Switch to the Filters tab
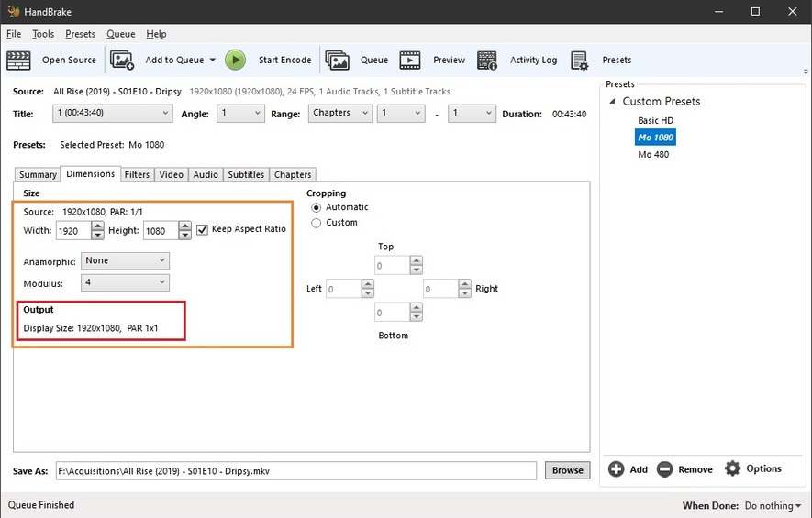 click(137, 175)
